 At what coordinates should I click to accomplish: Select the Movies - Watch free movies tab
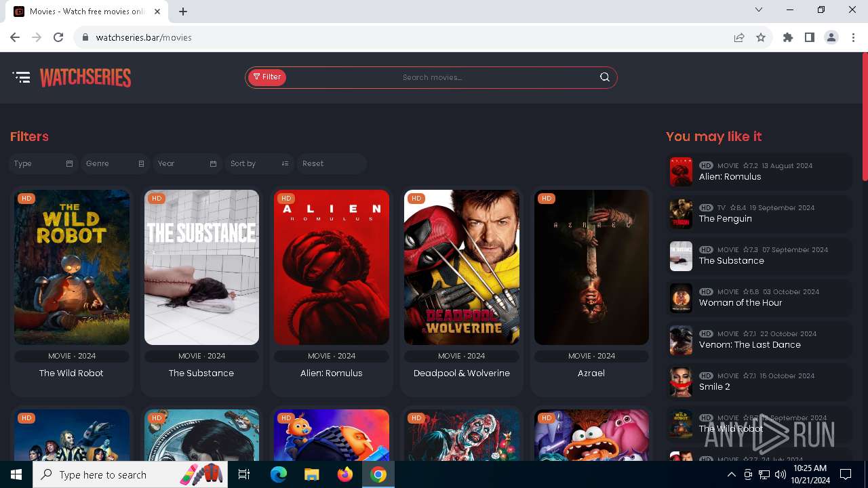tap(87, 12)
